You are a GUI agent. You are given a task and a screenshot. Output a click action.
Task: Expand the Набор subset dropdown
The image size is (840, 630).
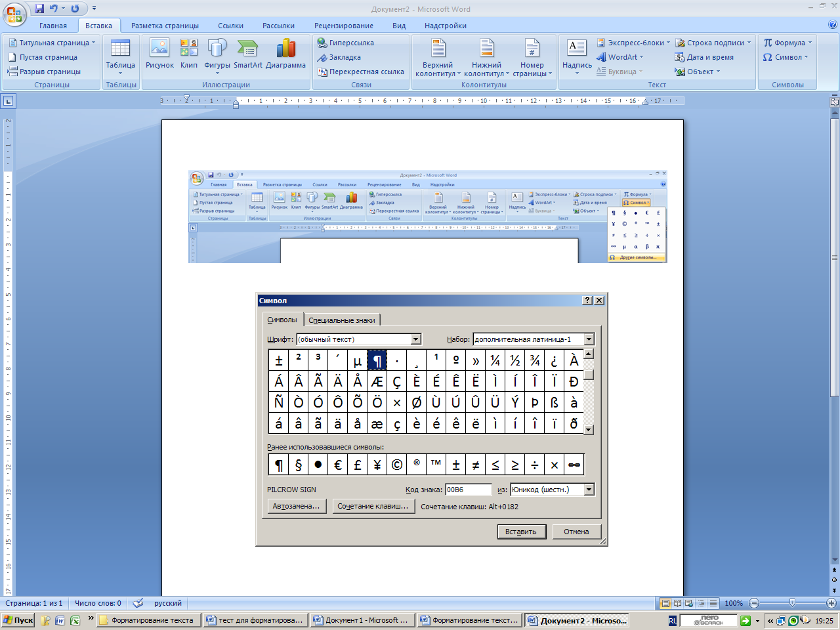pos(589,339)
